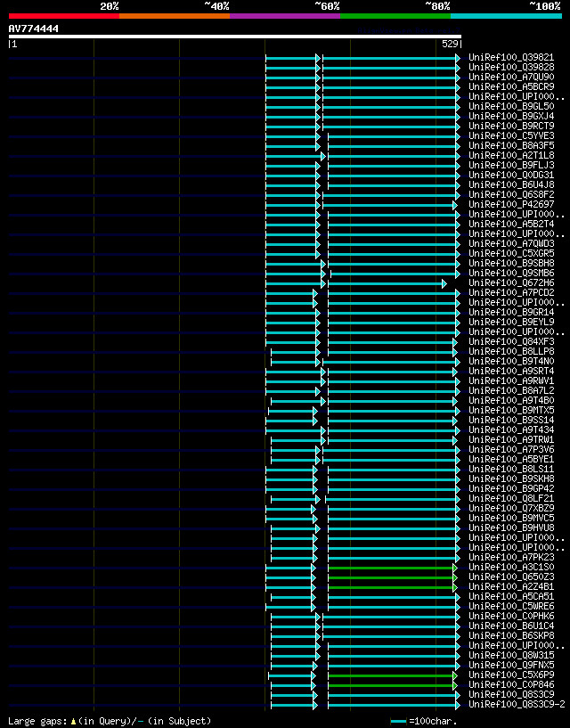Select hit label UniRef100_B9HVU8

tap(511, 528)
